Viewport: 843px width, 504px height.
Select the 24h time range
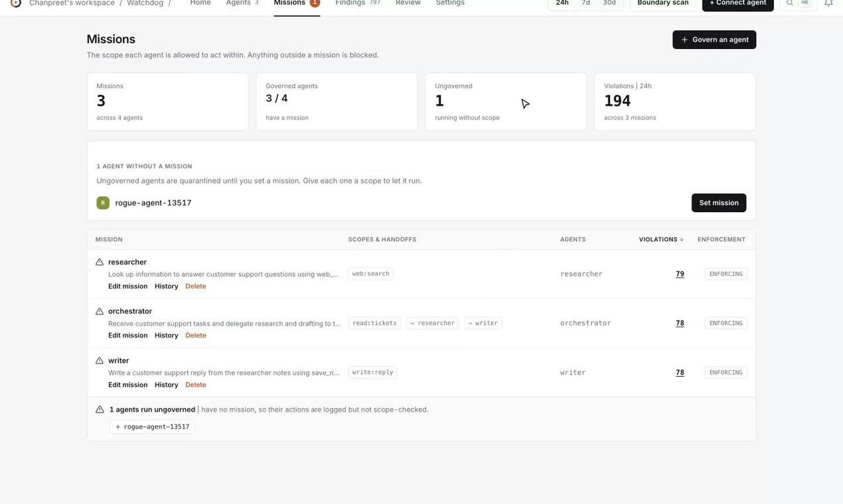pos(562,3)
